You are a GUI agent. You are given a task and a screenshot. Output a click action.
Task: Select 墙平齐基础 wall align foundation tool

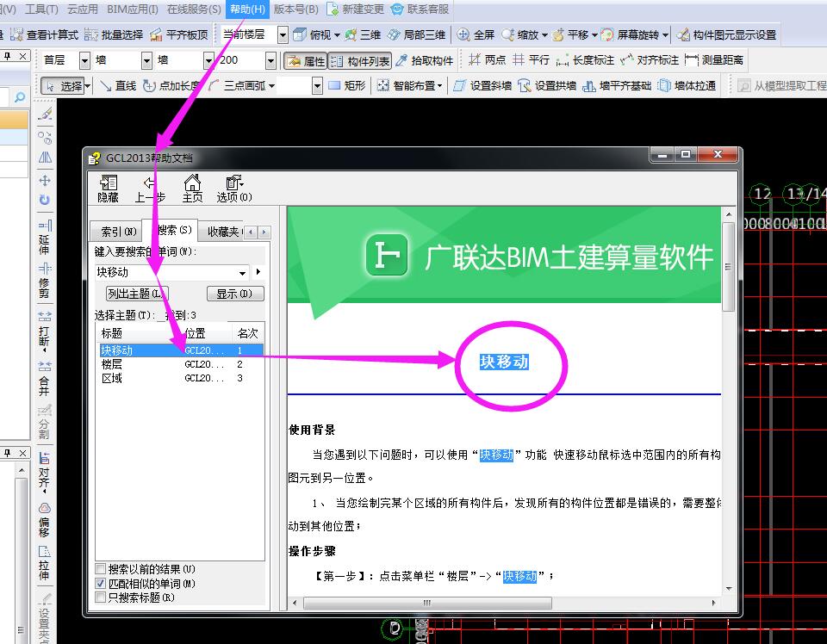617,85
